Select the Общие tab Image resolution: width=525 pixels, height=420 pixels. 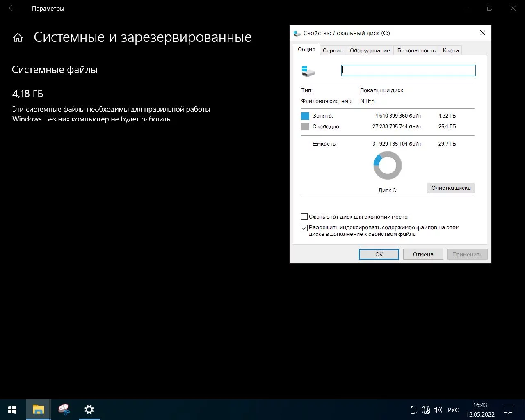306,49
